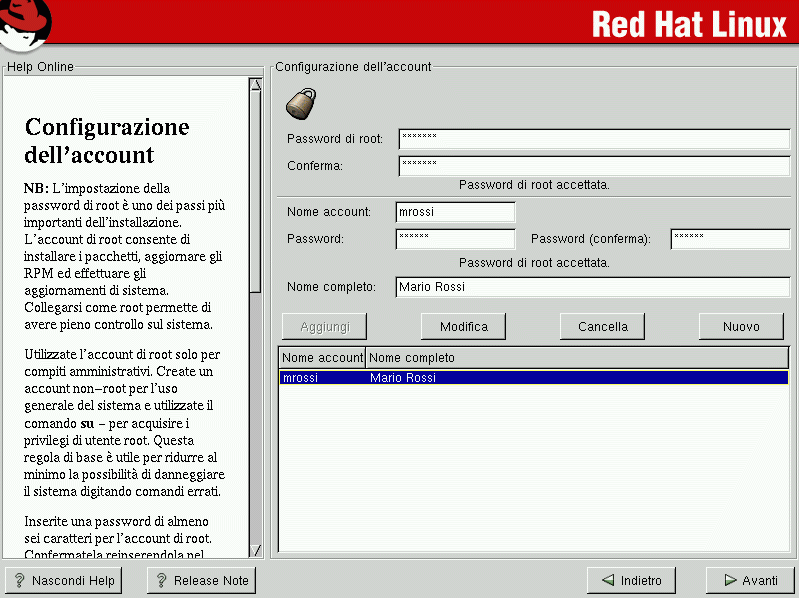Click the padlock icon above the password fields
This screenshot has height=598, width=799.
point(301,103)
